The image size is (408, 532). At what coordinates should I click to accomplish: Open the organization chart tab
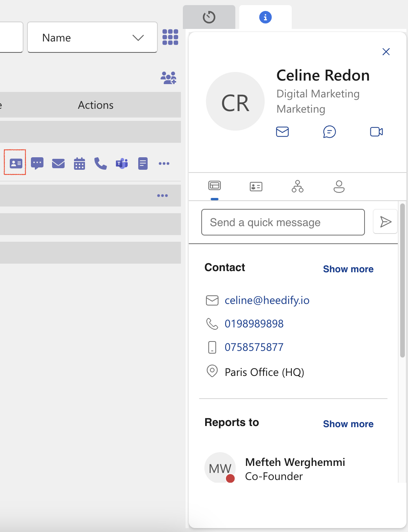click(x=298, y=186)
